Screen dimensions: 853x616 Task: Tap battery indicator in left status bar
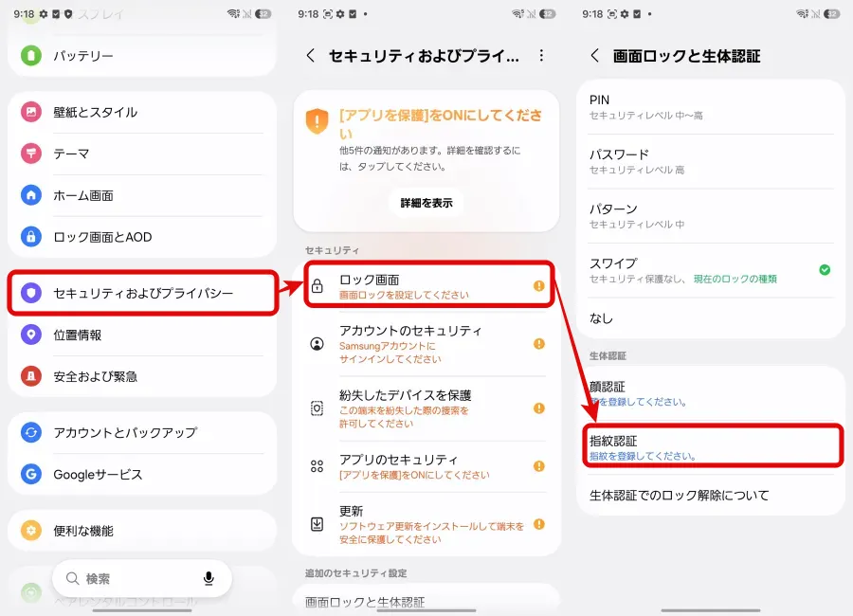coord(263,14)
